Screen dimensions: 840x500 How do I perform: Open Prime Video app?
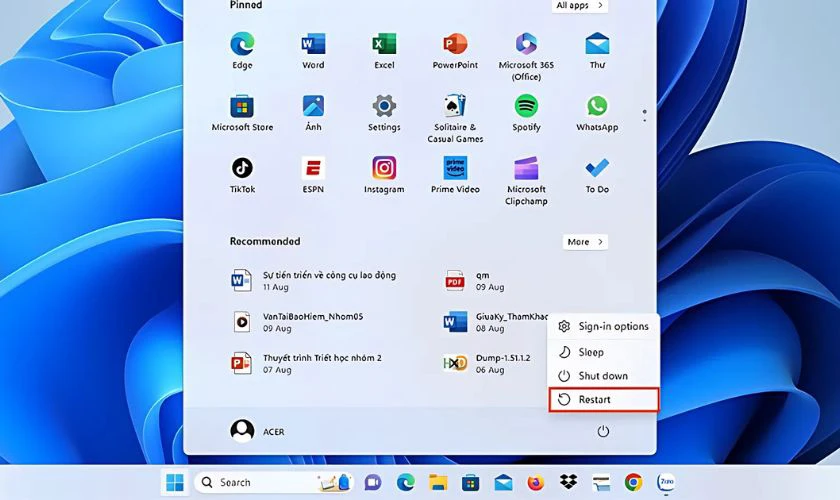455,175
